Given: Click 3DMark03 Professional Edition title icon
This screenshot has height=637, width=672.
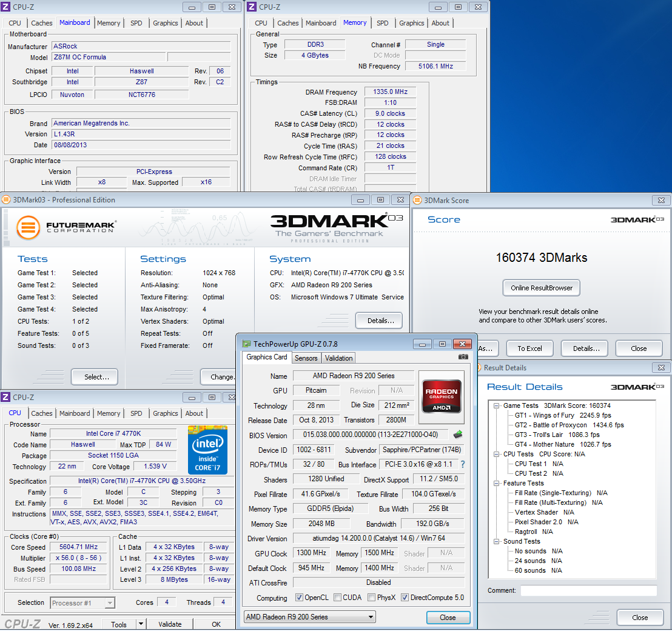Looking at the screenshot, I should point(6,199).
